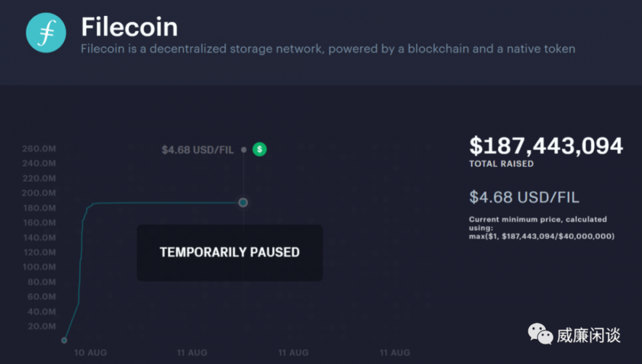The height and width of the screenshot is (364, 642).
Task: Click the 200.0M y-axis label
Action: click(39, 193)
